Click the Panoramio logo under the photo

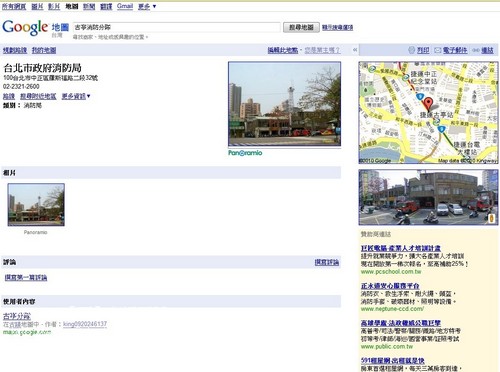pyautogui.click(x=245, y=153)
